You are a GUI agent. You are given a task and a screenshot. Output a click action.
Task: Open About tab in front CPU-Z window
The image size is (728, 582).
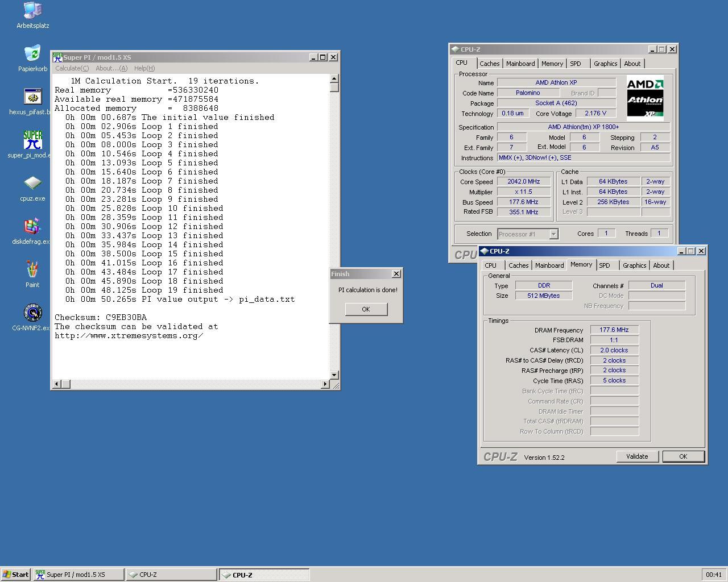661,265
